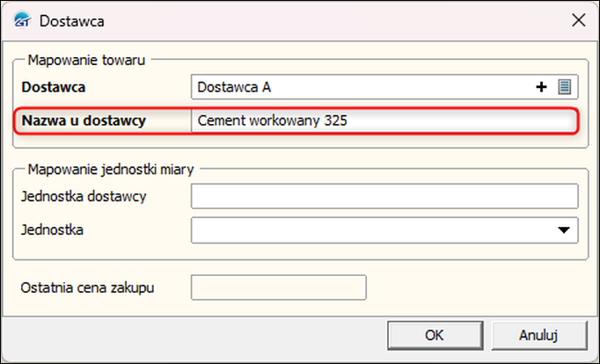
Task: Click the GT app icon in title bar
Action: tap(23, 18)
